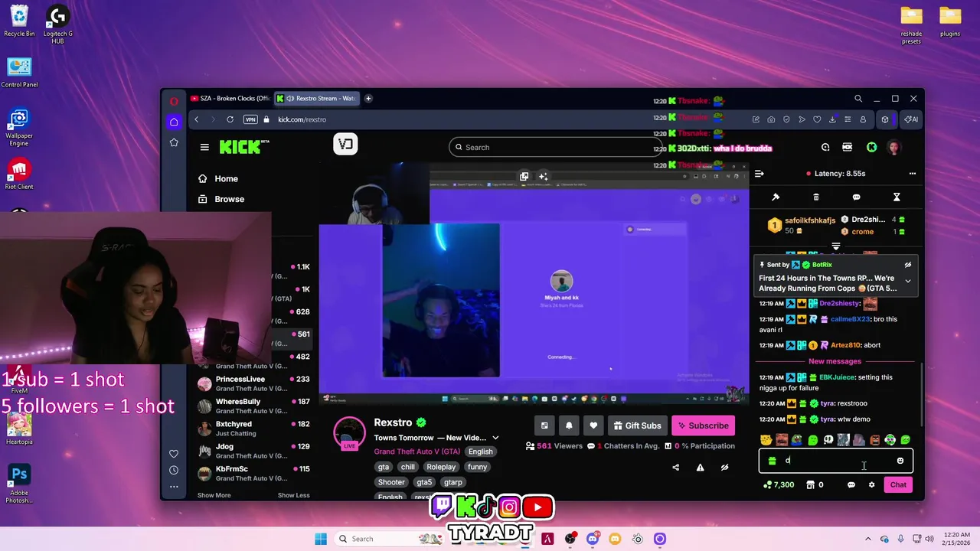The image size is (980, 551).
Task: Reload the Kick page
Action: coord(230,119)
